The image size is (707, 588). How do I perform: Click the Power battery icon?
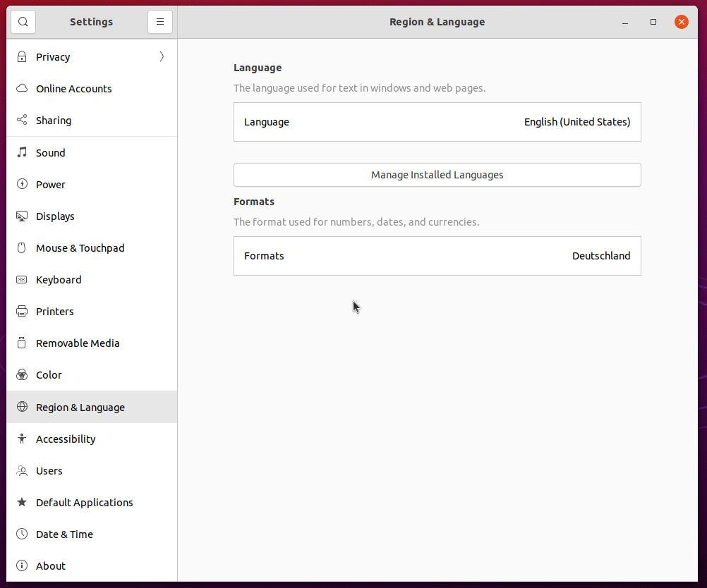coord(22,184)
